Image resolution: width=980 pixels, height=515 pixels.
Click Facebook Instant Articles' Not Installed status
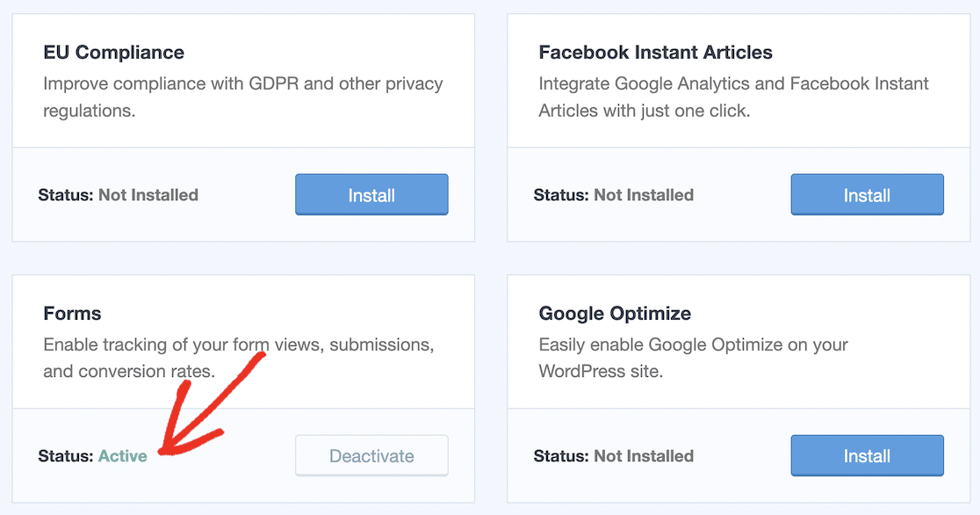click(644, 194)
